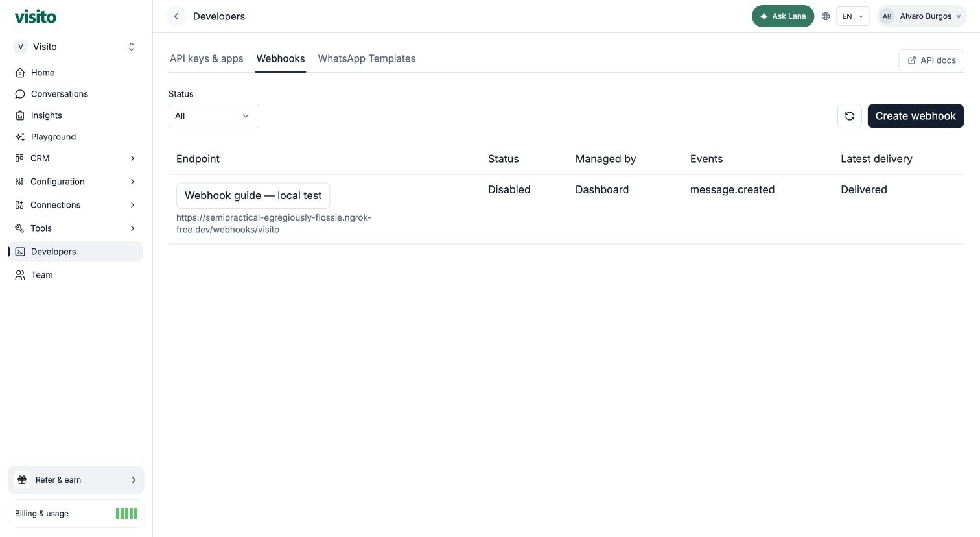Open the Home sidebar icon
Viewport: 980px width, 537px height.
(x=20, y=73)
